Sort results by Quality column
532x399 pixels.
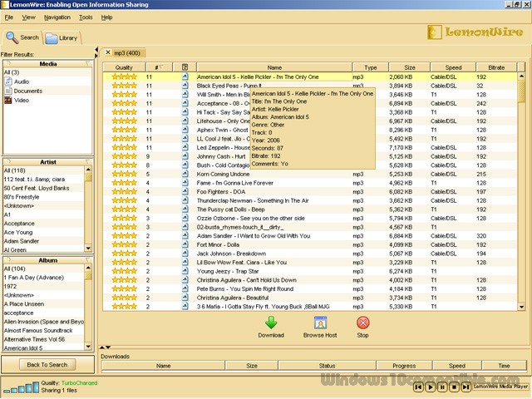pos(124,67)
